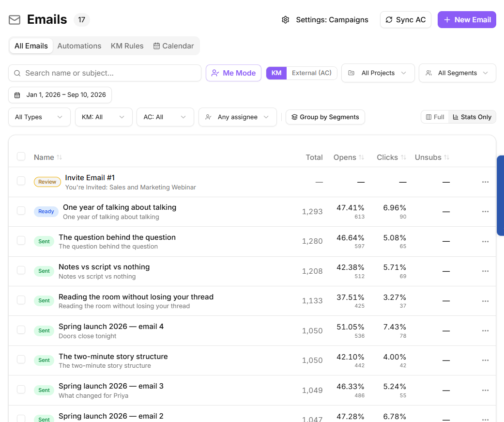Select all emails with header checkbox
Image resolution: width=504 pixels, height=422 pixels.
click(x=21, y=156)
